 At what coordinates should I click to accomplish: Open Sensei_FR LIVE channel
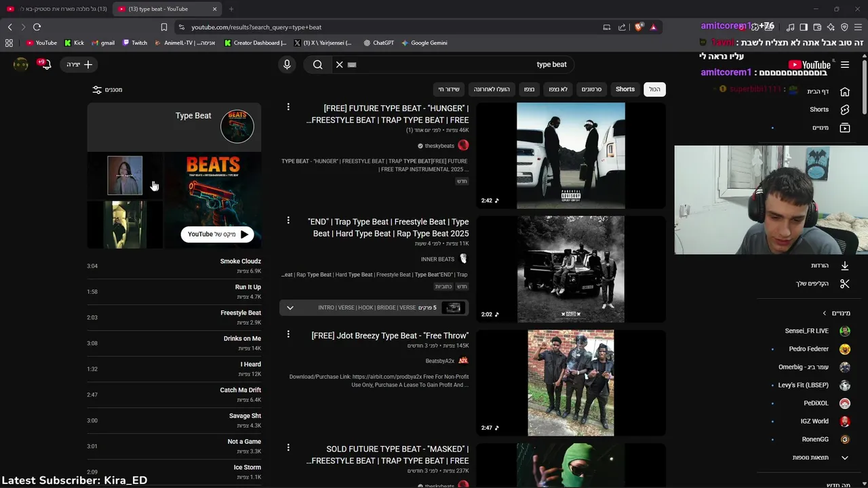(816, 331)
